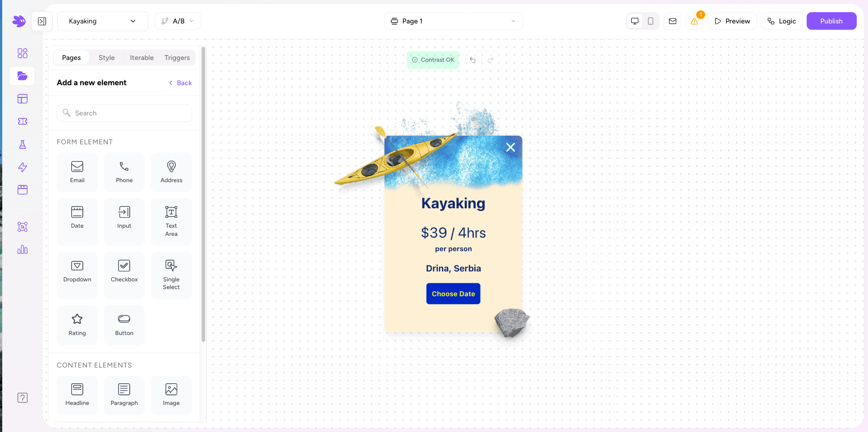Open the email envelope icon in top bar
The height and width of the screenshot is (432, 868).
pyautogui.click(x=673, y=21)
